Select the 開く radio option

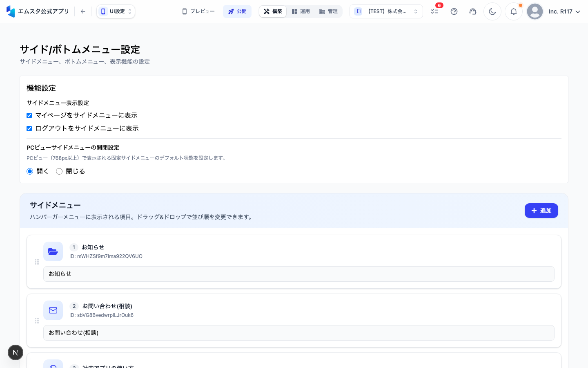30,171
